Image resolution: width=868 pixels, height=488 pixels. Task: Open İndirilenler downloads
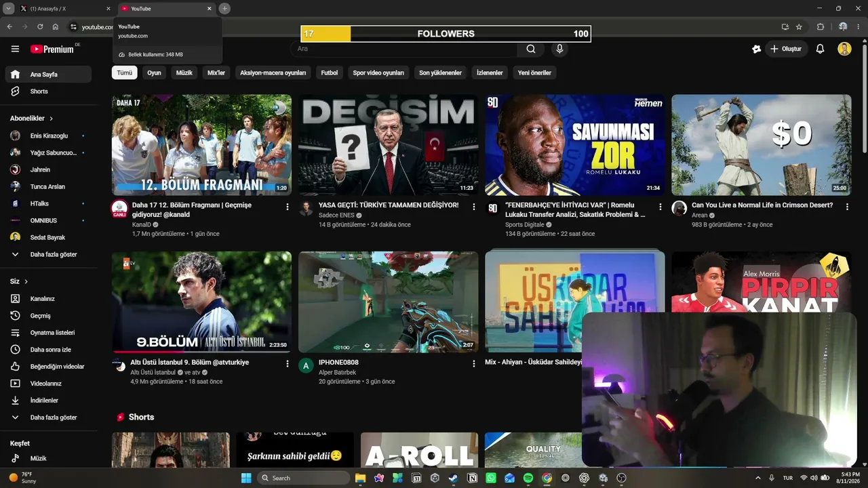pyautogui.click(x=47, y=401)
